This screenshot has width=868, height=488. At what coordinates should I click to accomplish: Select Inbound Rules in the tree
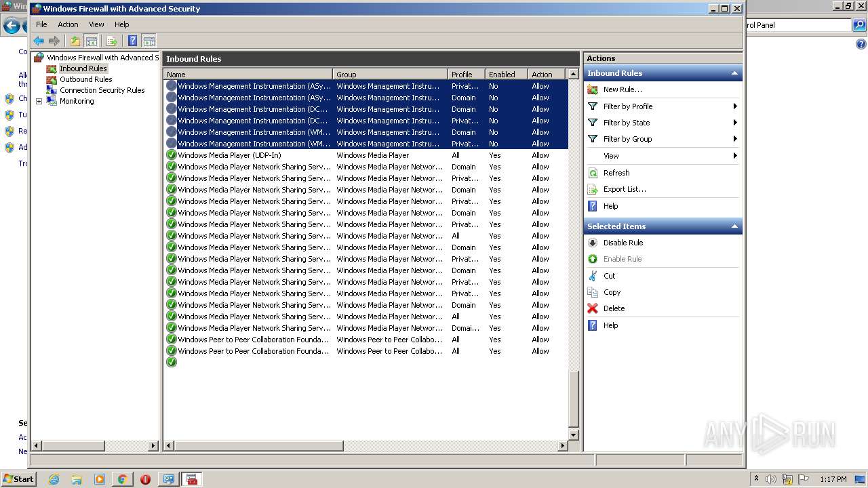83,68
